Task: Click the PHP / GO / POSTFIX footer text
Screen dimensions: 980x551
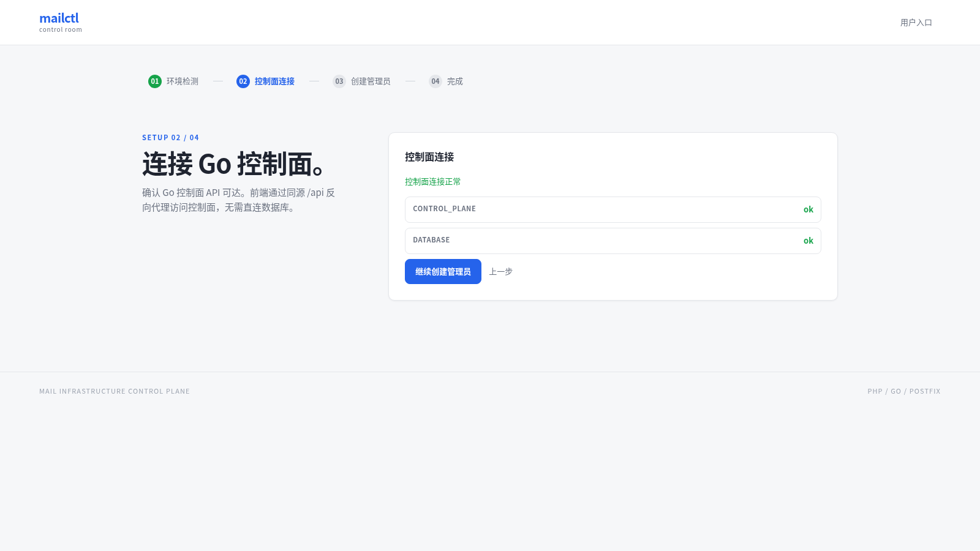Action: tap(904, 391)
